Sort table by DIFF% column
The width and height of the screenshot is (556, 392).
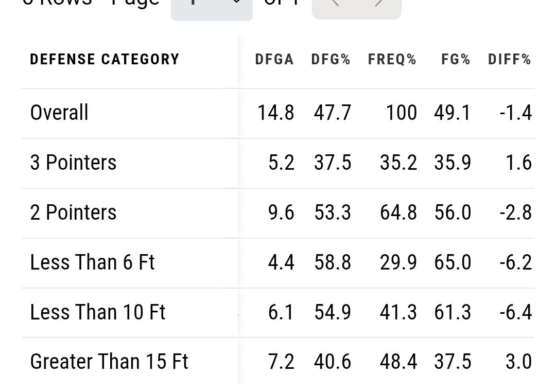[510, 59]
